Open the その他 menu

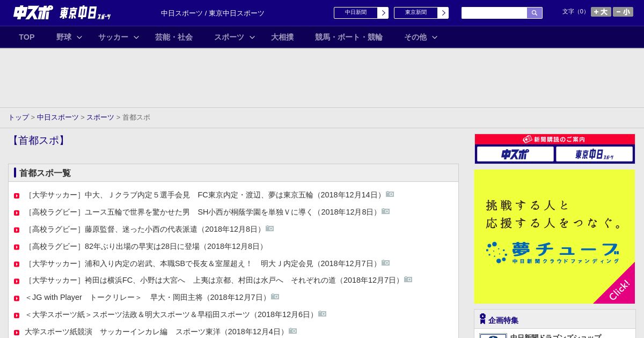[415, 37]
